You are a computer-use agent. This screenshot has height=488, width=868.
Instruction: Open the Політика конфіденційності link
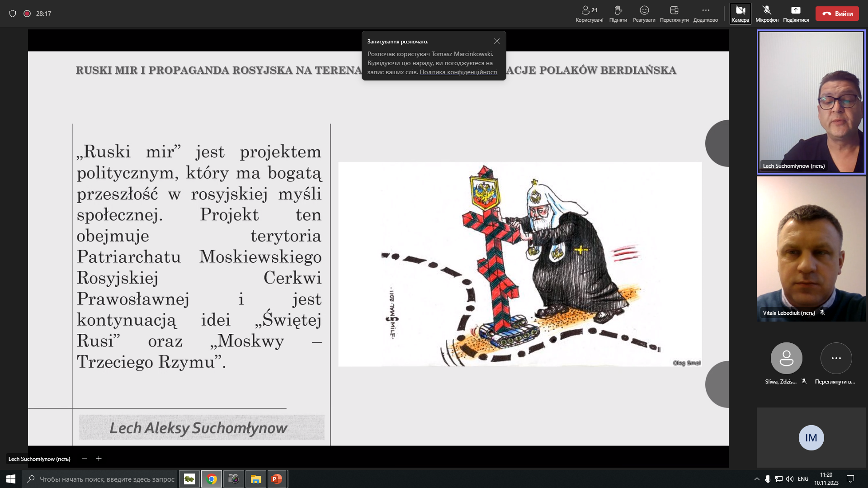tap(458, 72)
